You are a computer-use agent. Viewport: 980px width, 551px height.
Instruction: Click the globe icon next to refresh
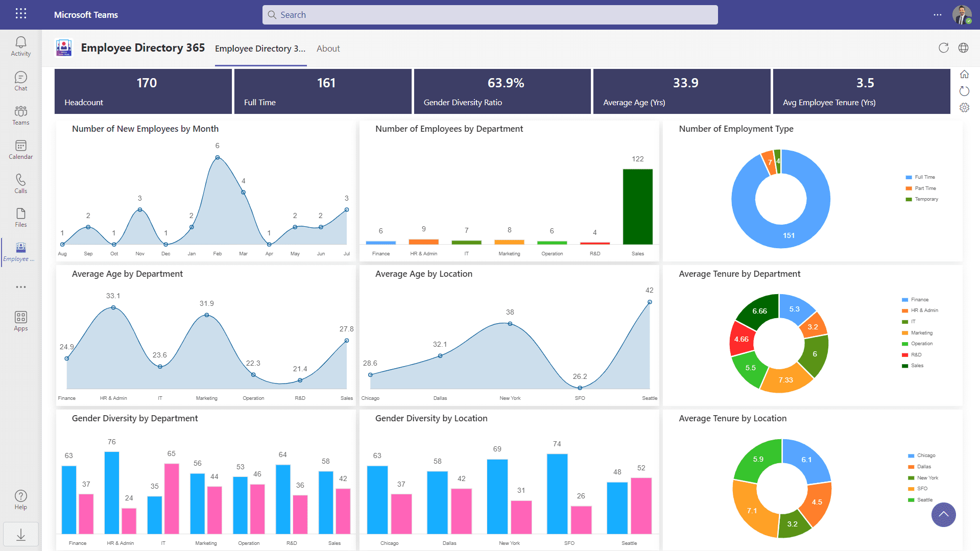pos(963,47)
